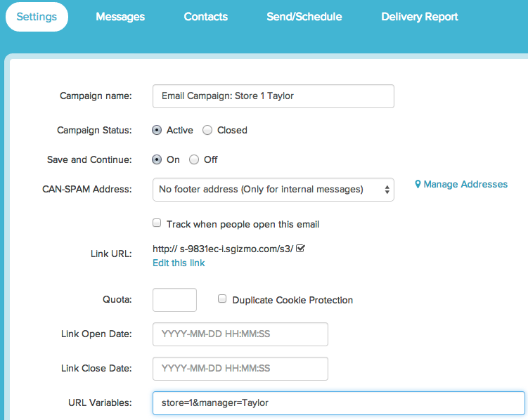Image resolution: width=528 pixels, height=420 pixels.
Task: Turn Save and Continue Off
Action: pyautogui.click(x=194, y=159)
